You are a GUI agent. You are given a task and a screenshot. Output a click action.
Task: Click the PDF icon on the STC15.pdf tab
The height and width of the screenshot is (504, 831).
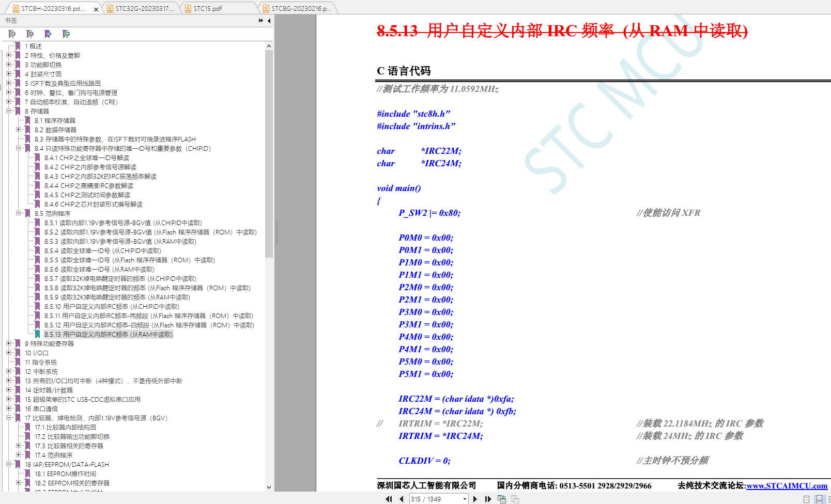point(188,8)
